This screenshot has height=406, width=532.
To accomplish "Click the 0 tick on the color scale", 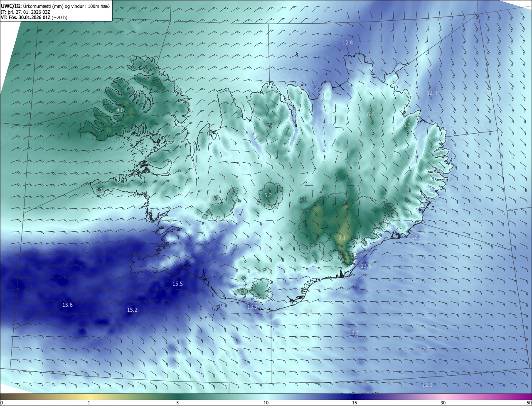I will click(1, 403).
